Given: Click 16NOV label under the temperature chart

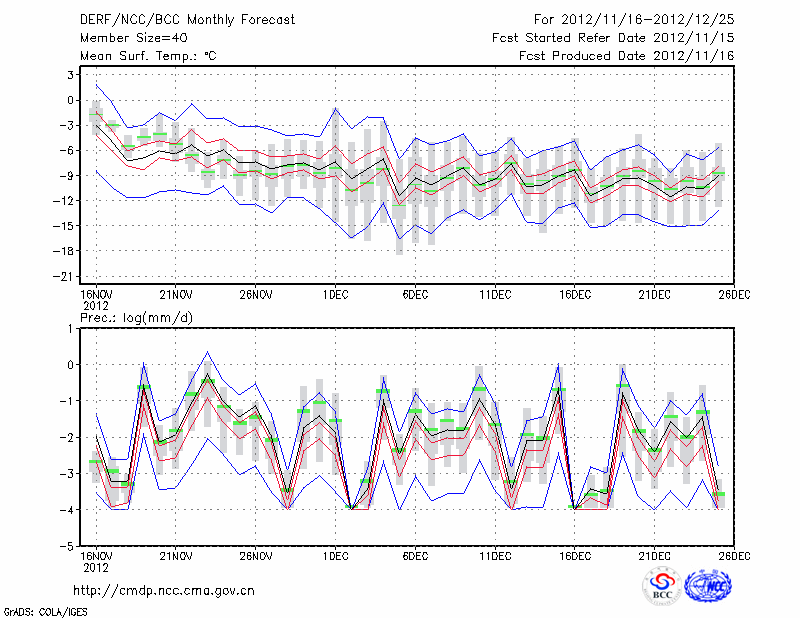Looking at the screenshot, I should coord(95,294).
